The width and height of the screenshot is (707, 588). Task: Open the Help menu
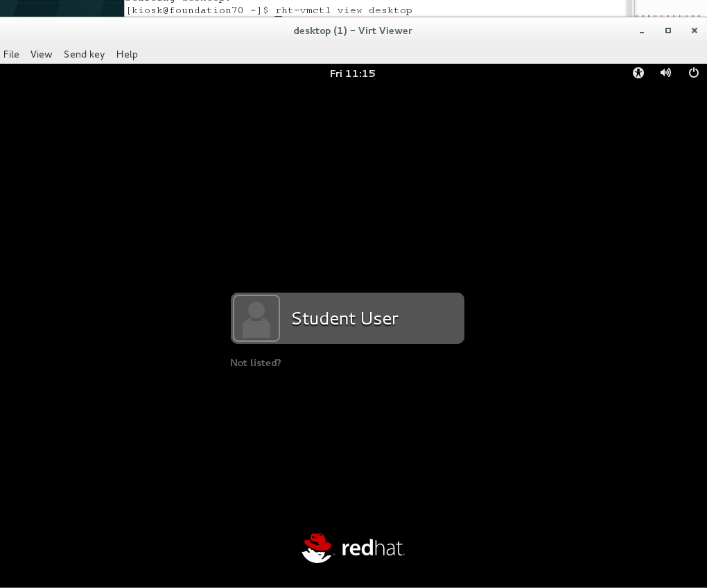pos(127,54)
